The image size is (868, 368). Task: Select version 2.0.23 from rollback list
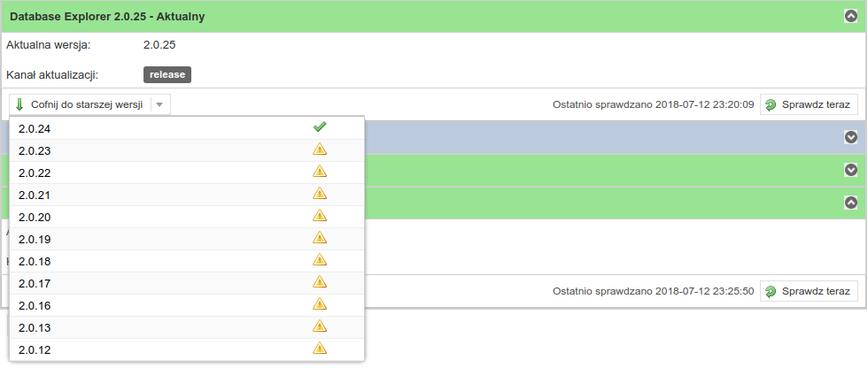(x=187, y=150)
